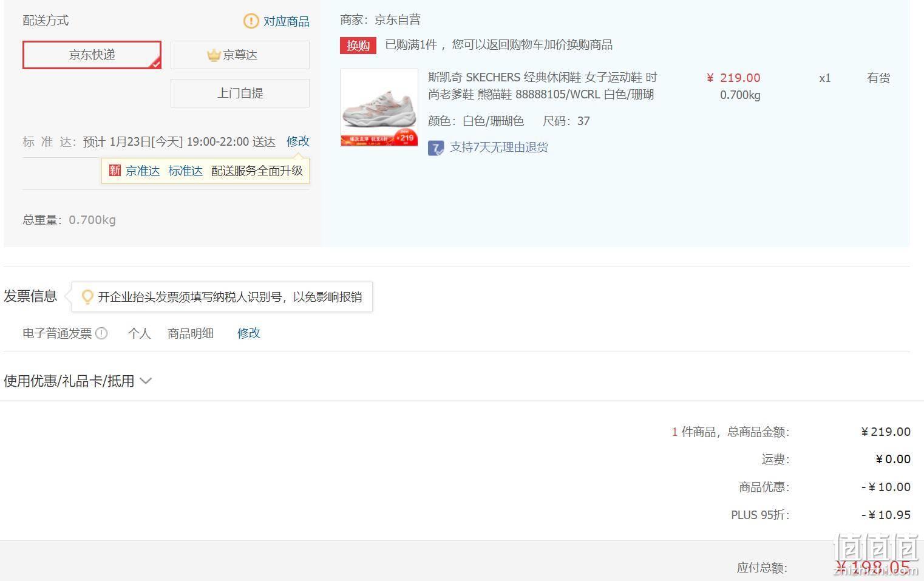Click the estimated delivery time text
Screen dimensions: 924x581
[x=179, y=141]
